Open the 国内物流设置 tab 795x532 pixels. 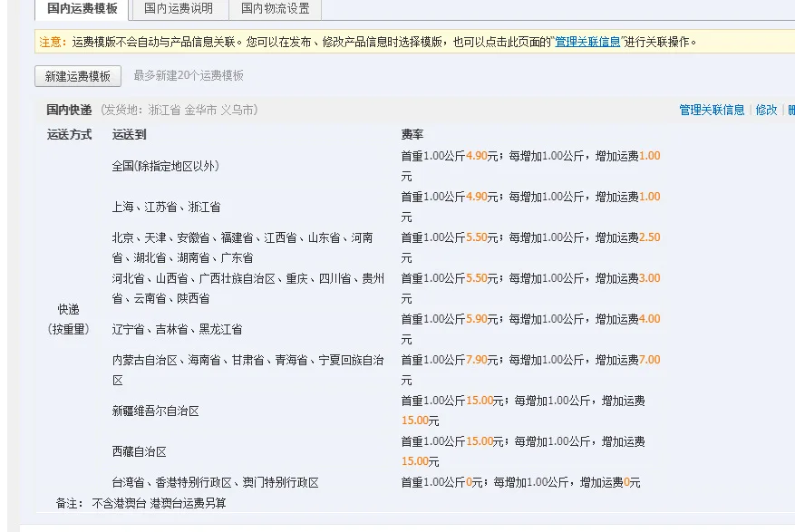coord(276,9)
